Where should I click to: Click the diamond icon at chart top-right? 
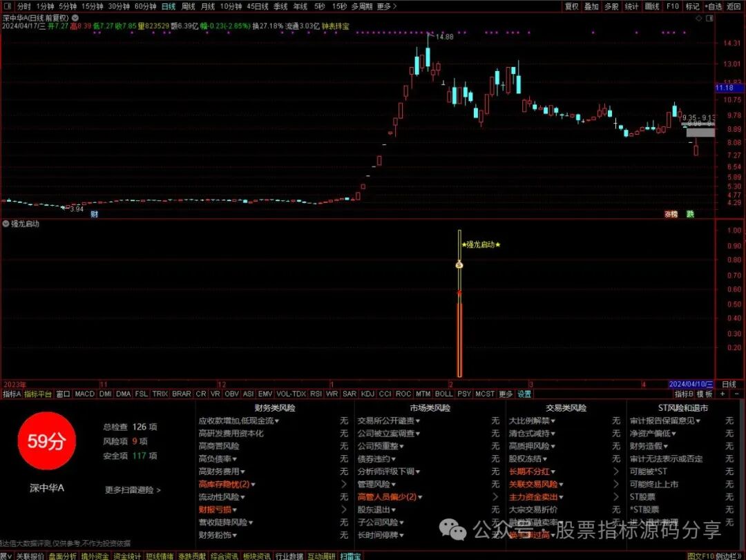coord(699,18)
